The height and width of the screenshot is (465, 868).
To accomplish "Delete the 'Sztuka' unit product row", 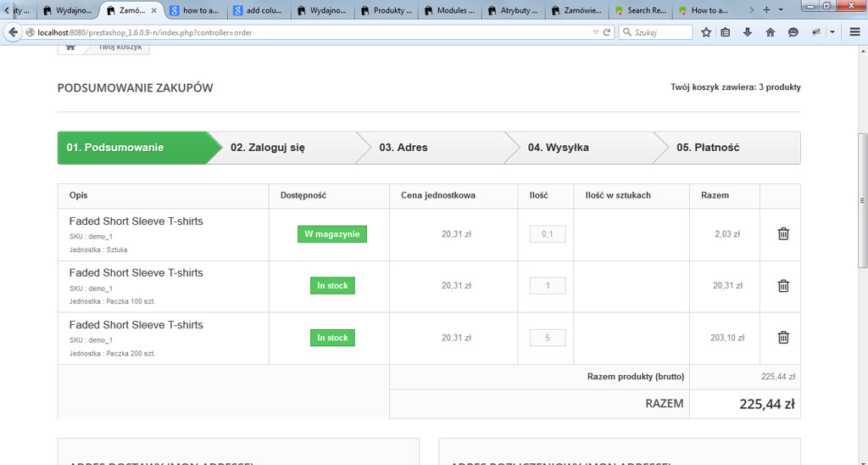I will (x=783, y=234).
